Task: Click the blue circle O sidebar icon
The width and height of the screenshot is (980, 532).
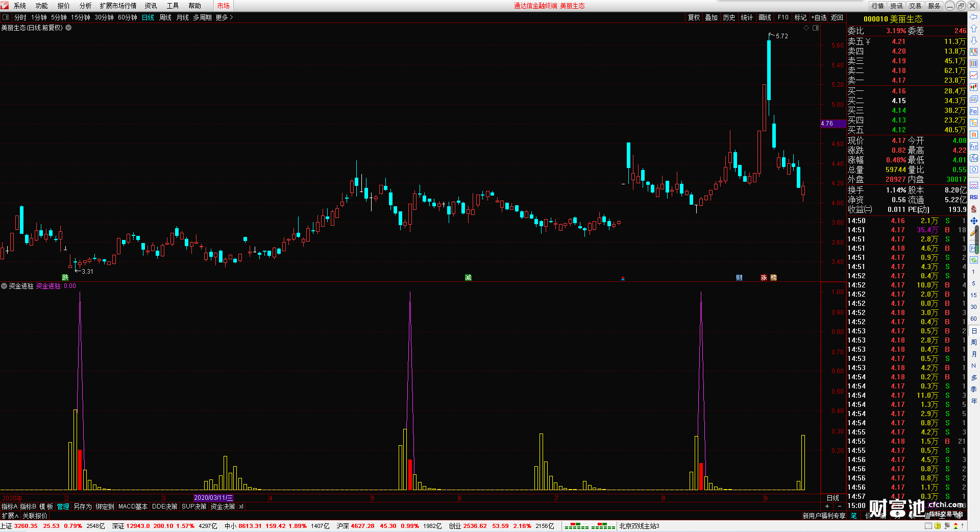Action: (x=973, y=170)
